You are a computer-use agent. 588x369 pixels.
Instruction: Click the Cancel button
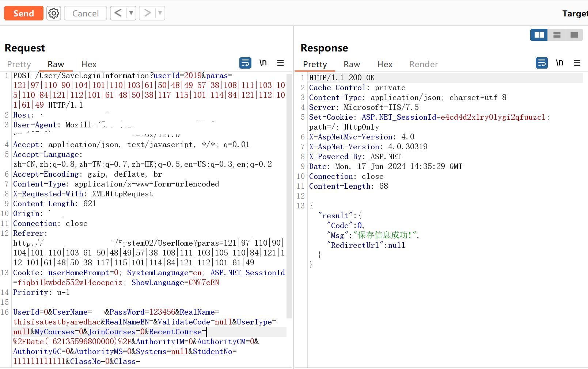(x=86, y=13)
